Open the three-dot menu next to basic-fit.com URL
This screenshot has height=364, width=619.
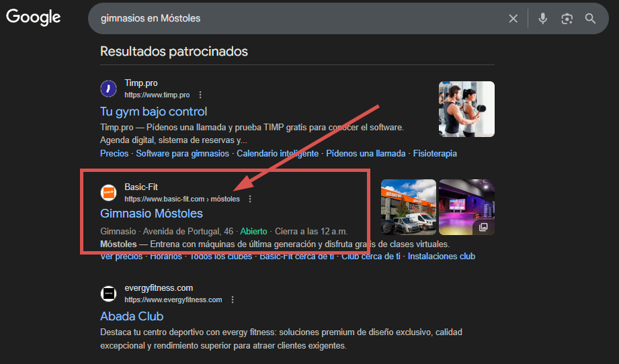(250, 199)
